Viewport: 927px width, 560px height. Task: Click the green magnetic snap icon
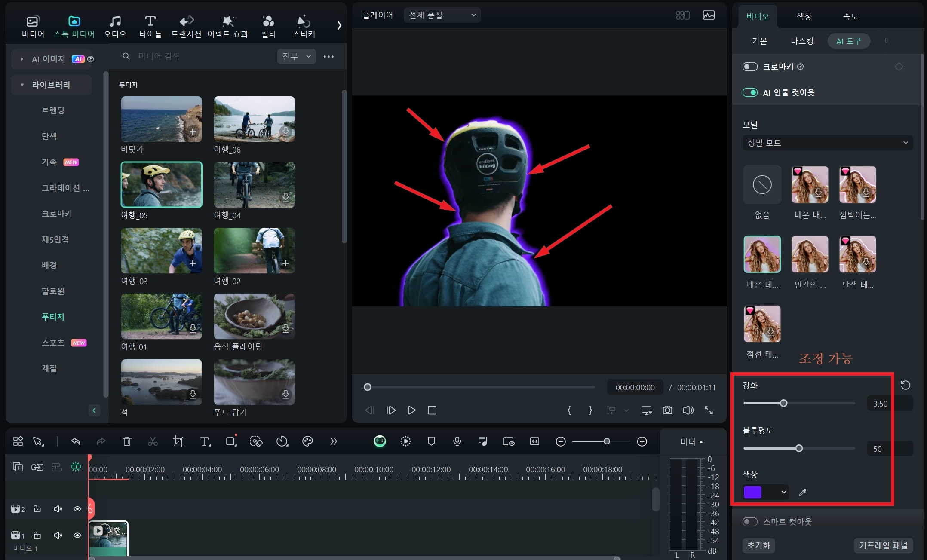click(76, 467)
